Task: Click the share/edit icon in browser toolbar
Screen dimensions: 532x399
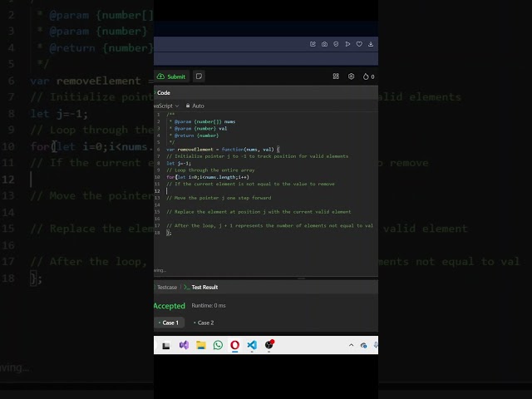Action: (313, 44)
